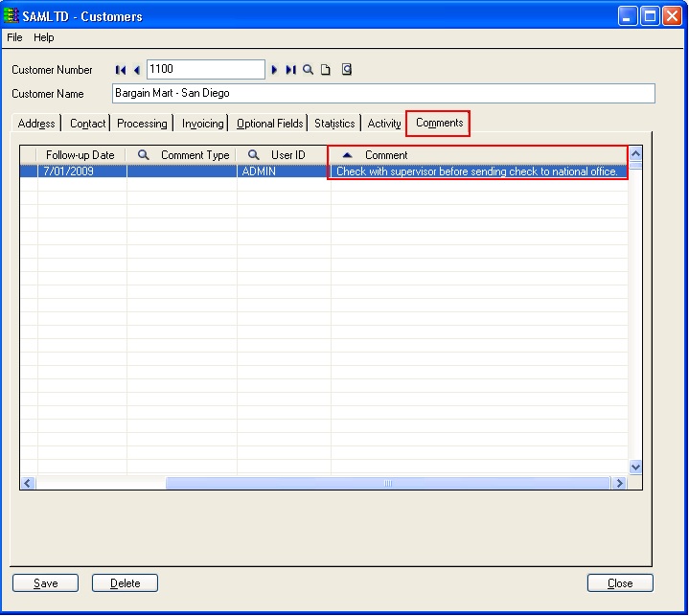
Task: Open customer number finder magnifier
Action: (x=308, y=70)
